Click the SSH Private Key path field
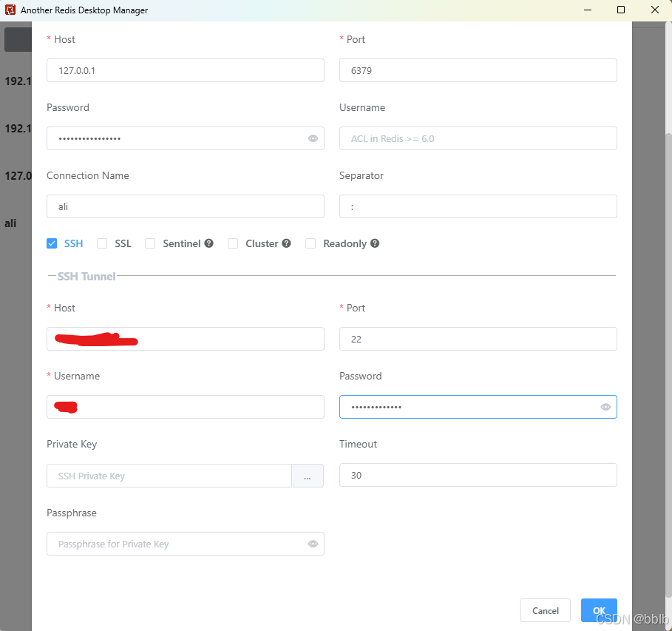 169,476
